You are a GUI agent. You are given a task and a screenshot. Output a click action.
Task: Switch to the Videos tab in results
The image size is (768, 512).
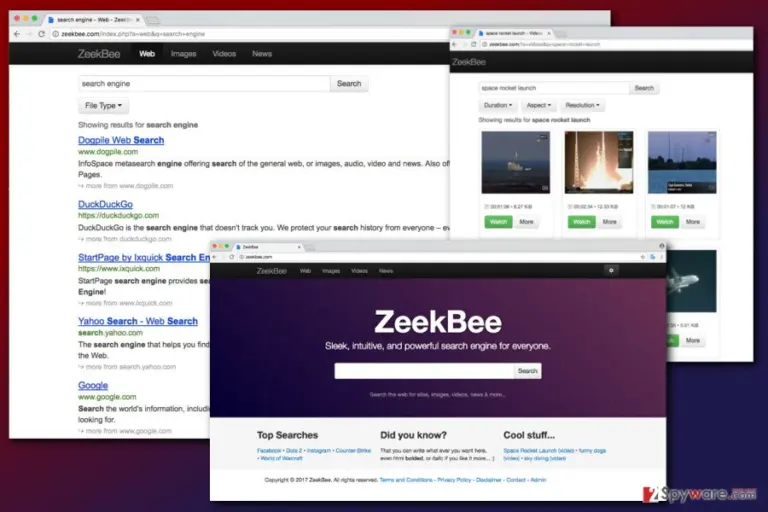(x=224, y=54)
